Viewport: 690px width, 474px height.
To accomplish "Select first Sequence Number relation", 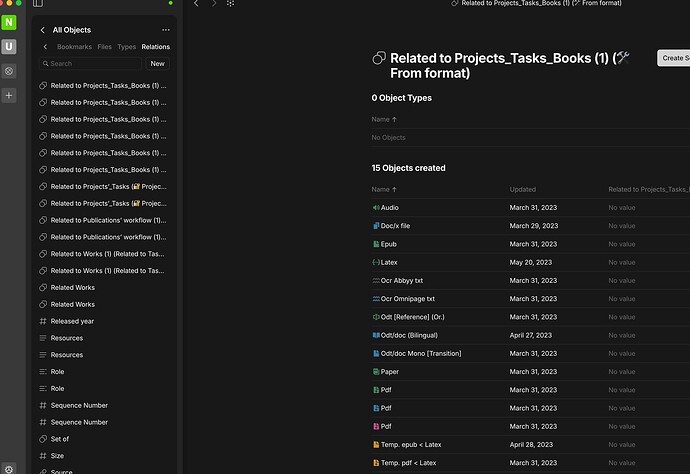I will point(104,405).
